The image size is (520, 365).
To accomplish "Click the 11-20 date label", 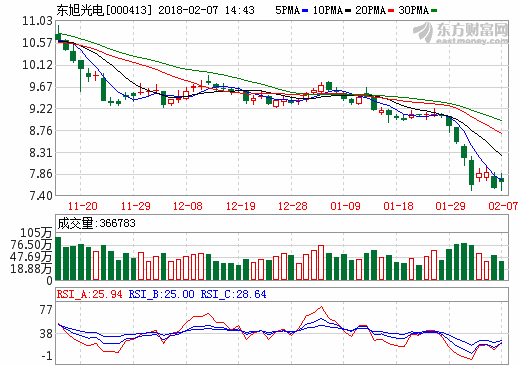I will [x=82, y=206].
